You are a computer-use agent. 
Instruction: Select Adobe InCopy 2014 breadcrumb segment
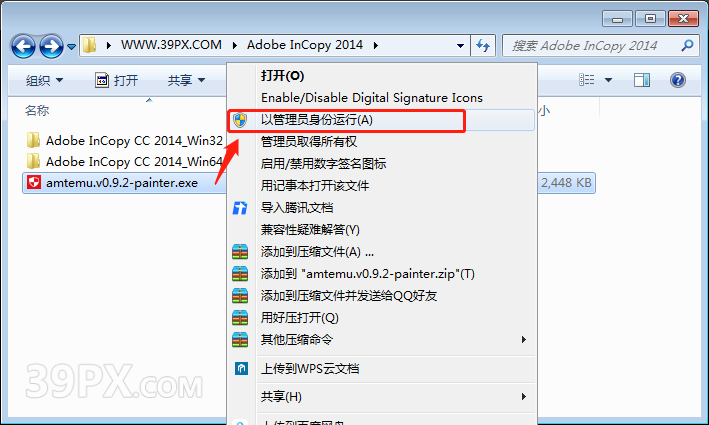(x=304, y=45)
